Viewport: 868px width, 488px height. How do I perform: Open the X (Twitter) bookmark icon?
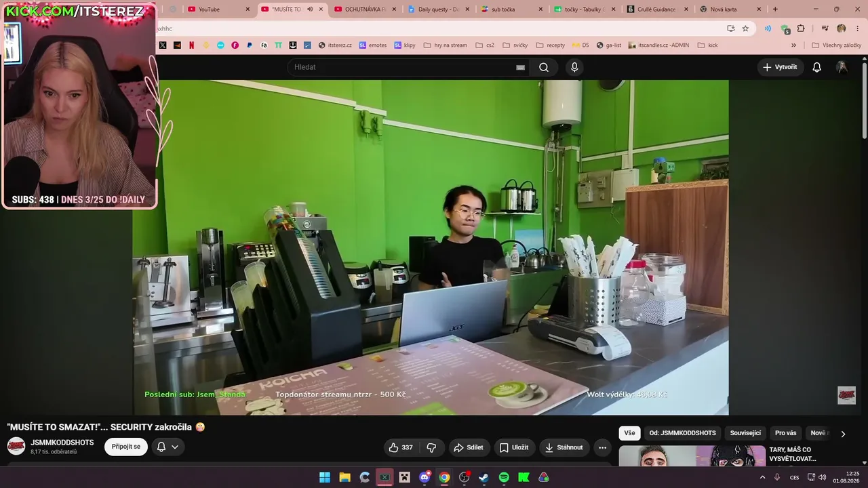[x=163, y=45]
